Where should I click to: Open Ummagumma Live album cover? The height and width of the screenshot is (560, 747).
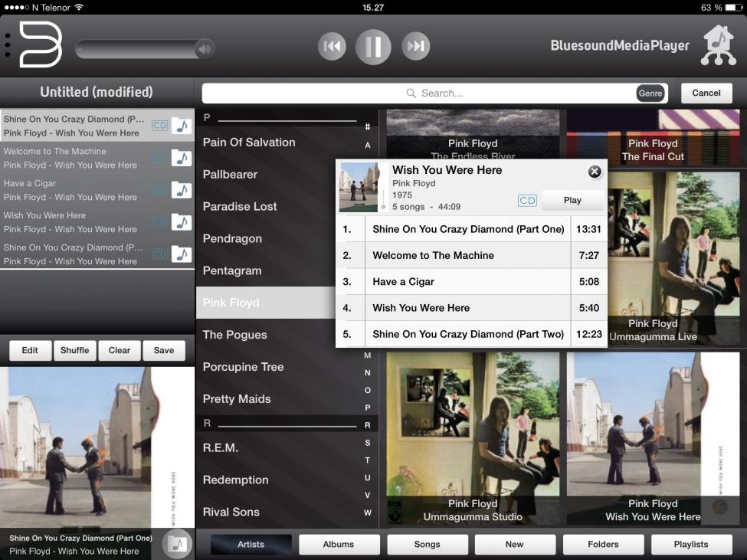673,259
